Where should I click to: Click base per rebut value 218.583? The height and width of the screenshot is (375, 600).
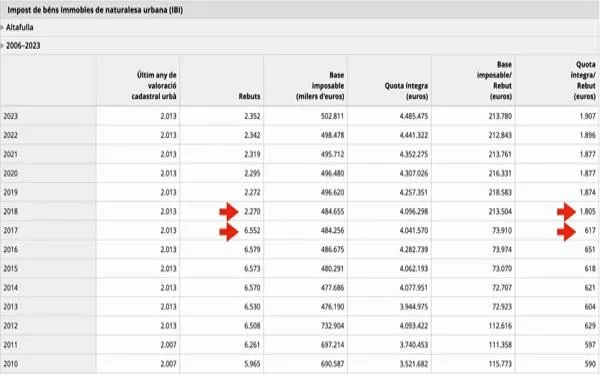[500, 192]
